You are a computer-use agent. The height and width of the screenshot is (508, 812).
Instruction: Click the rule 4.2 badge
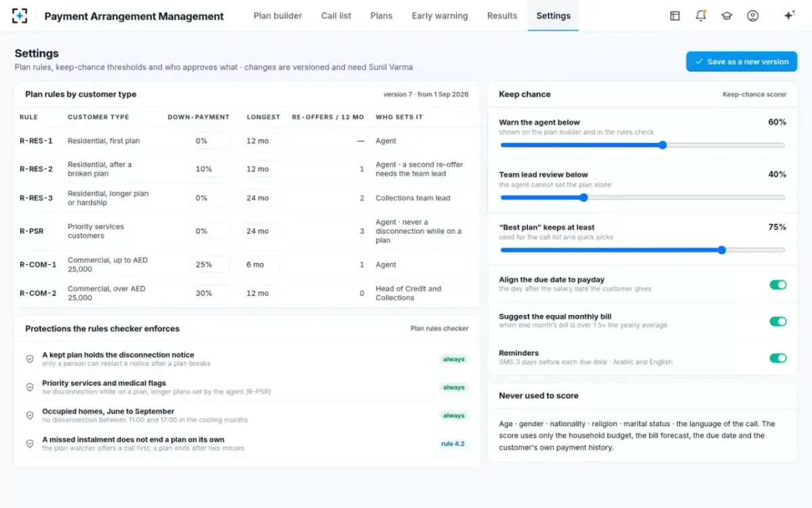coord(452,444)
